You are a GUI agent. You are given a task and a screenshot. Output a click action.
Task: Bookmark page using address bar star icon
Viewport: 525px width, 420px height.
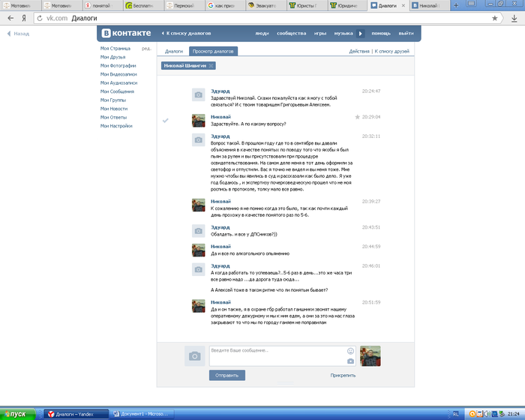494,17
